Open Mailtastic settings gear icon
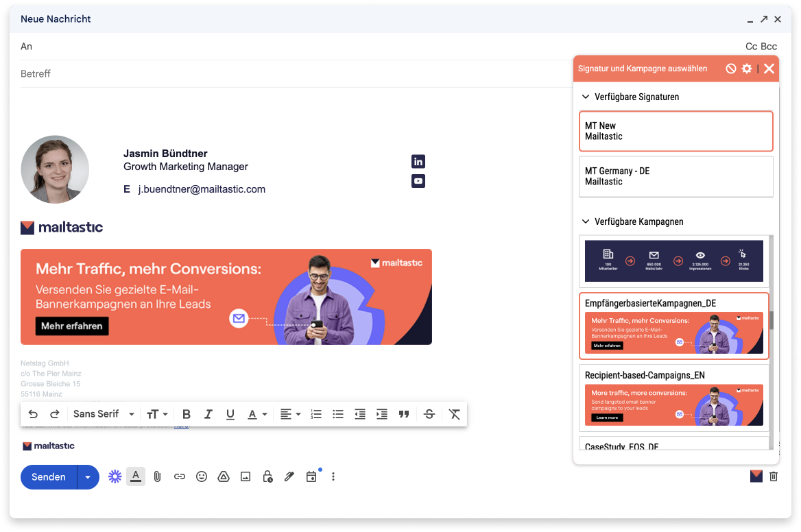801x532 pixels. point(747,69)
